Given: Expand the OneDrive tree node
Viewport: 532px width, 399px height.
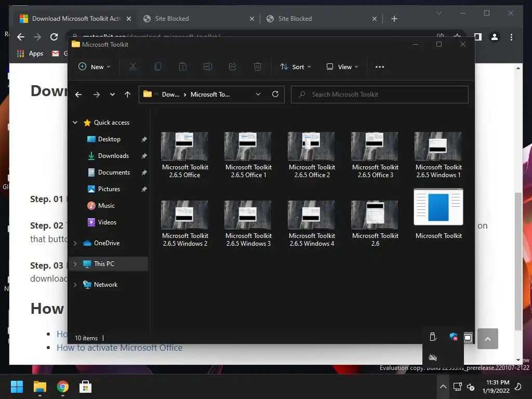Looking at the screenshot, I should (x=75, y=243).
